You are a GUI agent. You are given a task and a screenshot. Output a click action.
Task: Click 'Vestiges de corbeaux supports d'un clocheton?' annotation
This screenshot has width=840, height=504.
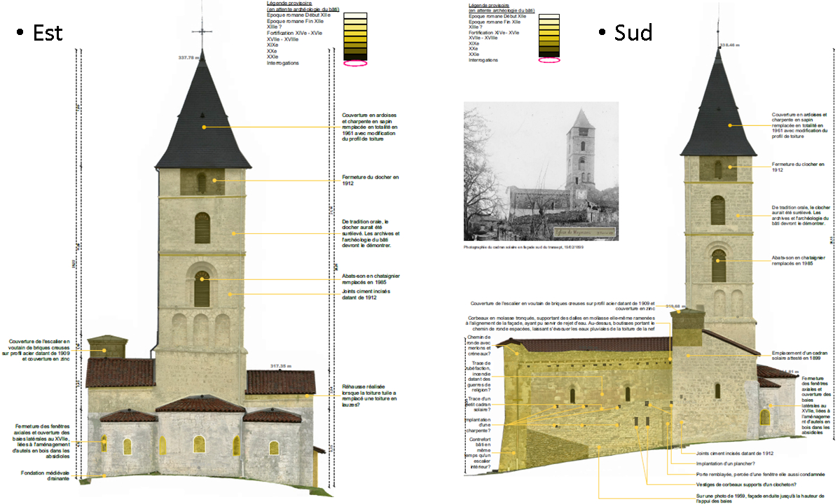(x=747, y=484)
